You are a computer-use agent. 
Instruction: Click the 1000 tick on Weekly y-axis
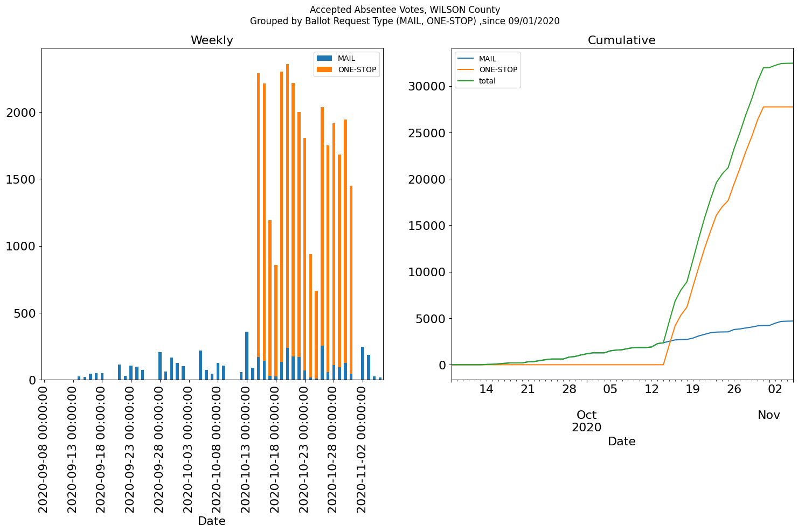pos(20,246)
